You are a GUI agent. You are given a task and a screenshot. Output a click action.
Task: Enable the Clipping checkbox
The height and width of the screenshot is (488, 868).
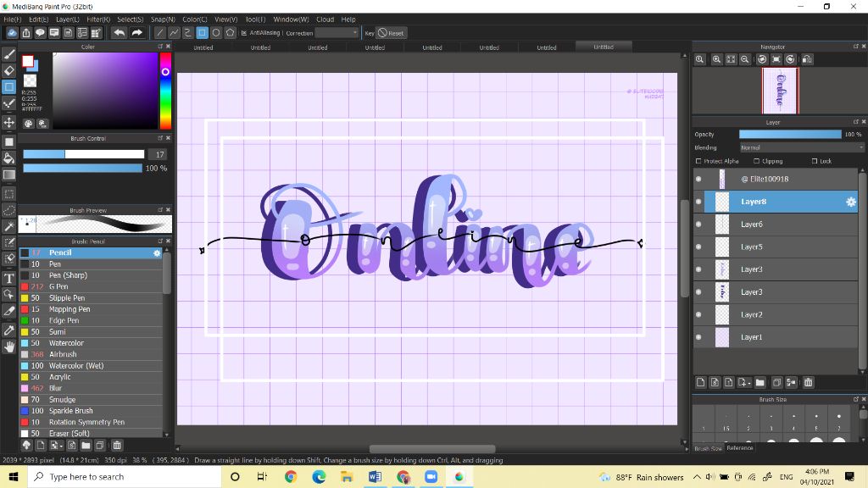tap(756, 161)
